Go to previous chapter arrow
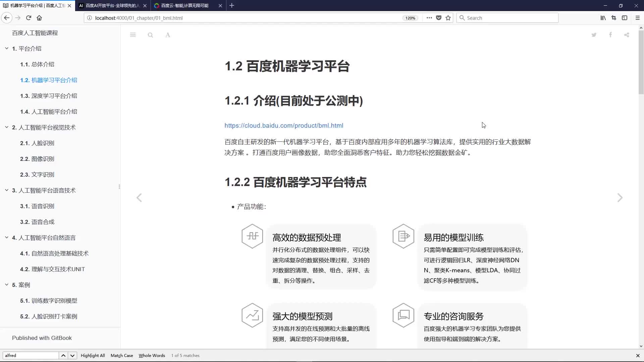The width and height of the screenshot is (644, 362). tap(139, 198)
